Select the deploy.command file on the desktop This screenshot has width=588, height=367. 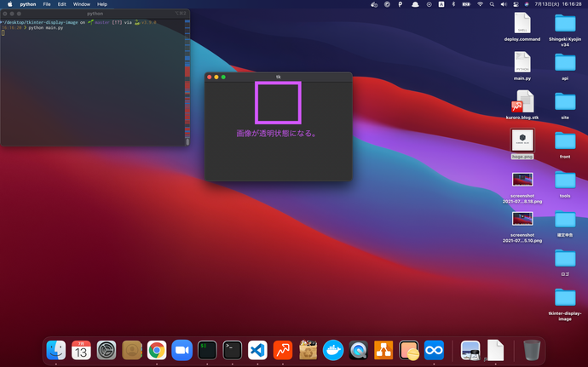point(522,23)
